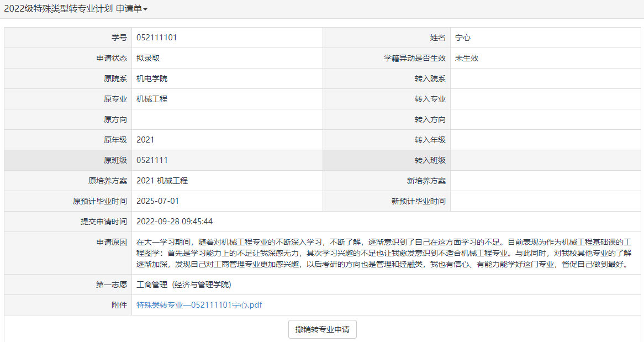Click the 撤销转专业申请 button

coord(323,329)
